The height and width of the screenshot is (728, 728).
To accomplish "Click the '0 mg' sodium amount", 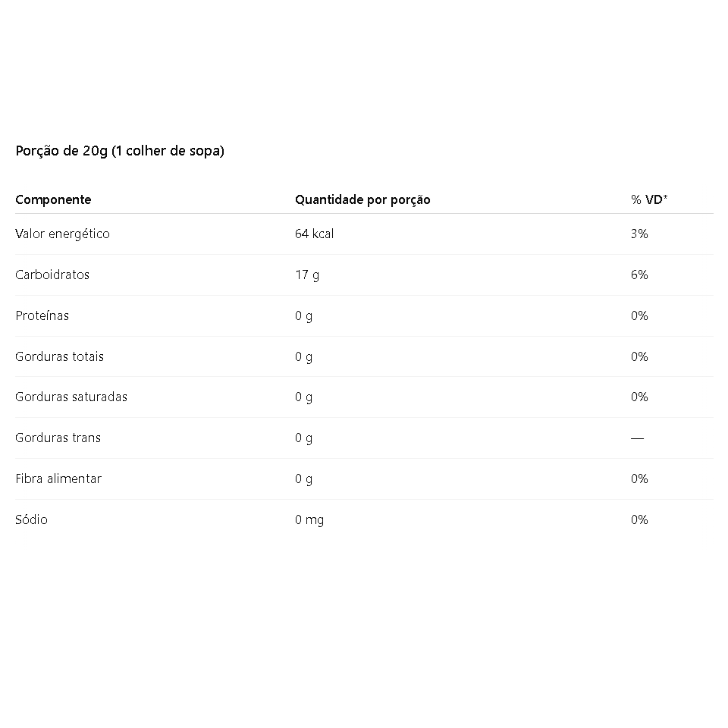I will point(309,519).
